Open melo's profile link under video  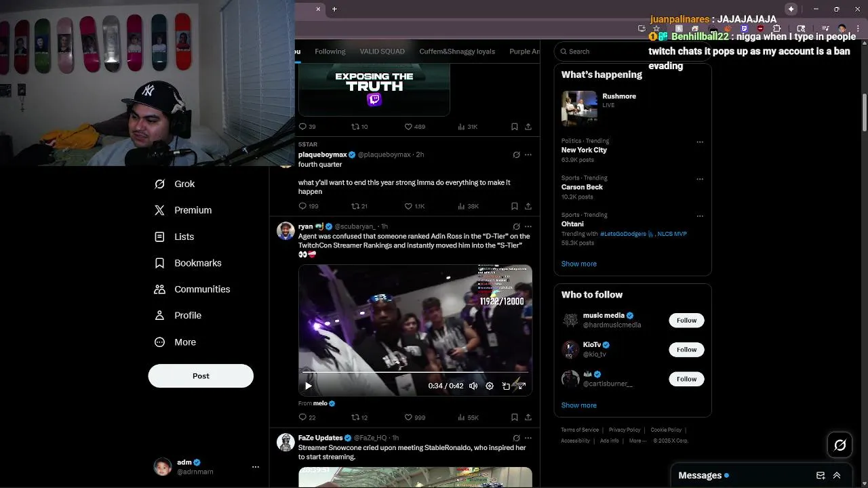(324, 403)
